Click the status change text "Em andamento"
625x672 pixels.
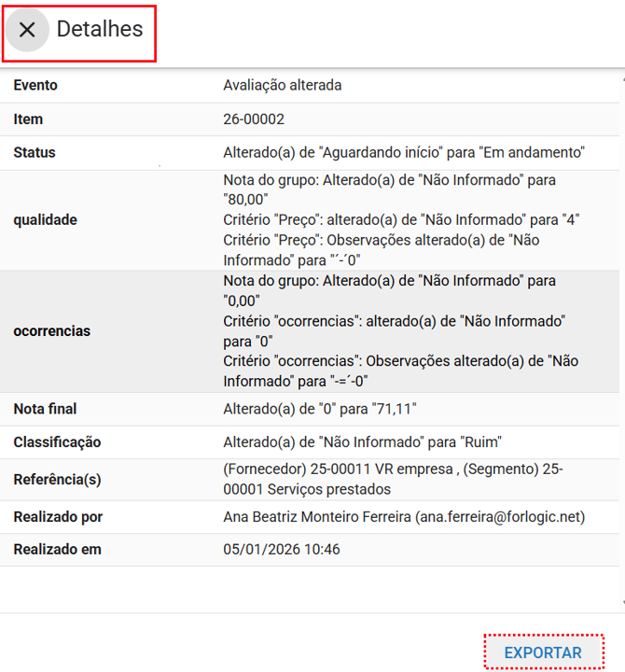534,153
